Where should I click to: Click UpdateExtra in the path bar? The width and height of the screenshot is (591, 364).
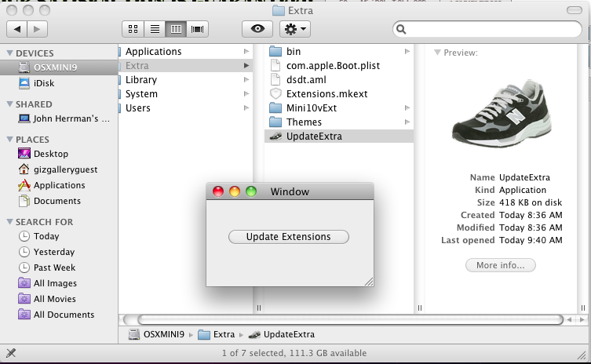pos(282,335)
